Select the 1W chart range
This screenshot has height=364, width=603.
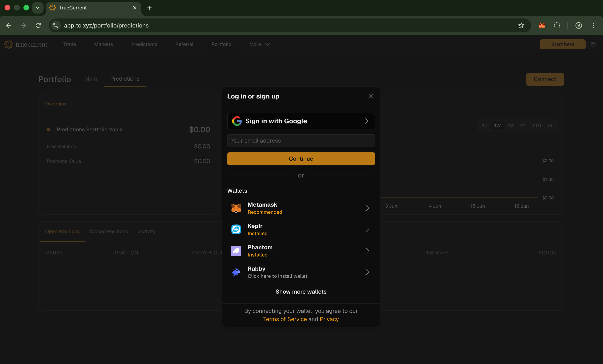(497, 125)
